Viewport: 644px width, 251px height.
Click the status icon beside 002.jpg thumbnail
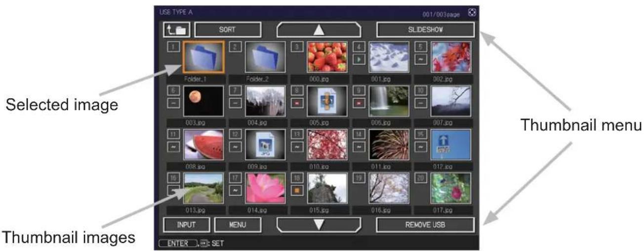[x=421, y=60]
